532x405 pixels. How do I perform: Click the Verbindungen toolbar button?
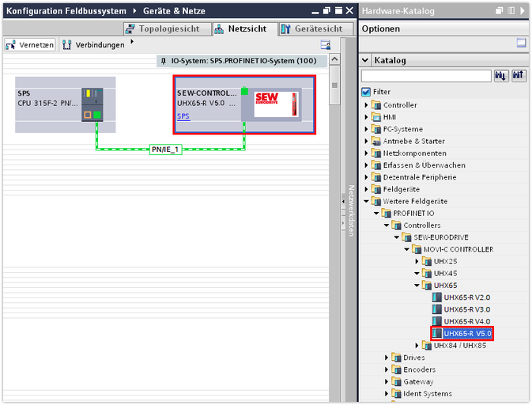pyautogui.click(x=94, y=45)
